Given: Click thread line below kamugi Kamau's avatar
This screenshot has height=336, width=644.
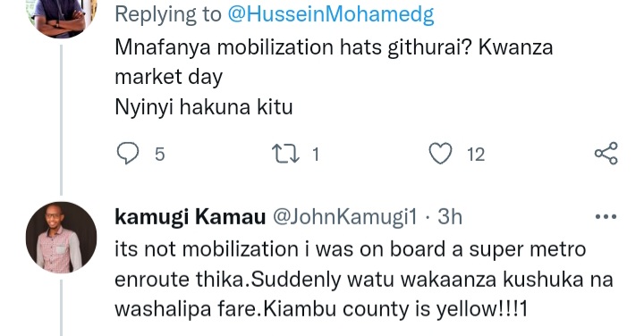Looking at the screenshot, I should pos(61,307).
